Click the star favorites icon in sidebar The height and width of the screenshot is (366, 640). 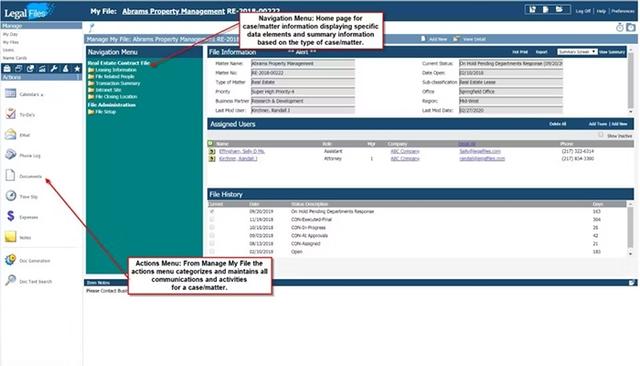tap(77, 69)
